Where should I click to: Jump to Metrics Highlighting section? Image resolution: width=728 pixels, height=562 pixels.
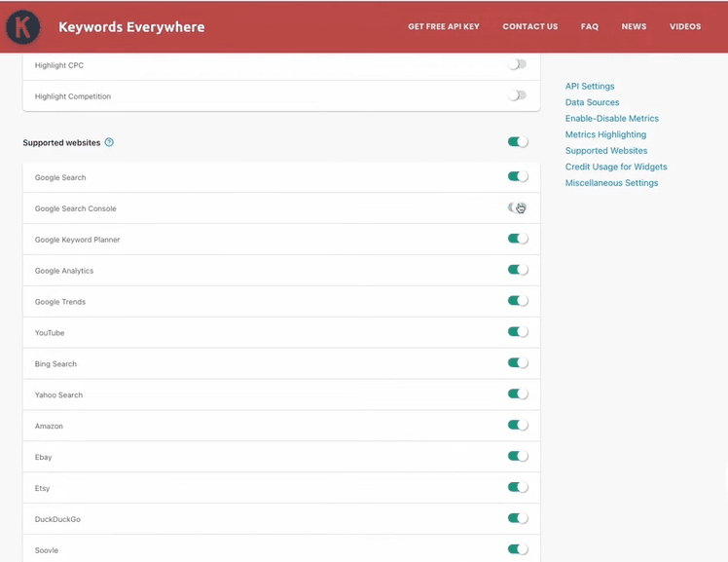(605, 134)
